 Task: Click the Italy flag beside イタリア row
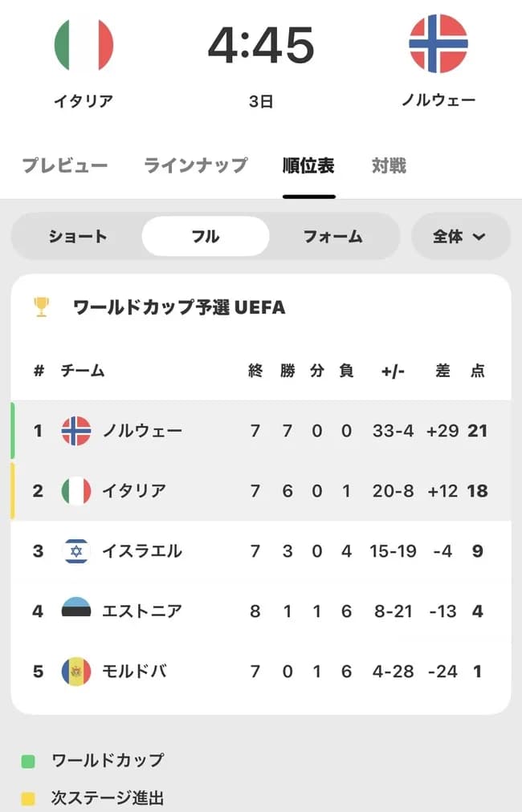pyautogui.click(x=76, y=491)
